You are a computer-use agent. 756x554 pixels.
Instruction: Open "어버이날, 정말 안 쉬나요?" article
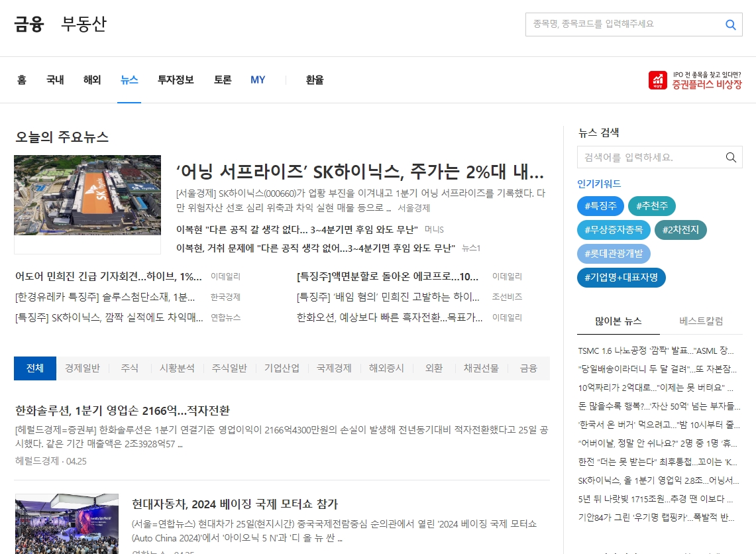click(658, 443)
